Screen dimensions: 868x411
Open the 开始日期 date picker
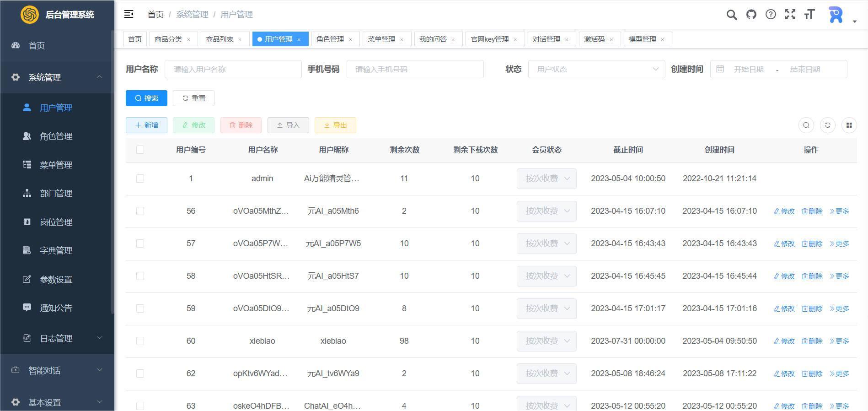point(749,69)
